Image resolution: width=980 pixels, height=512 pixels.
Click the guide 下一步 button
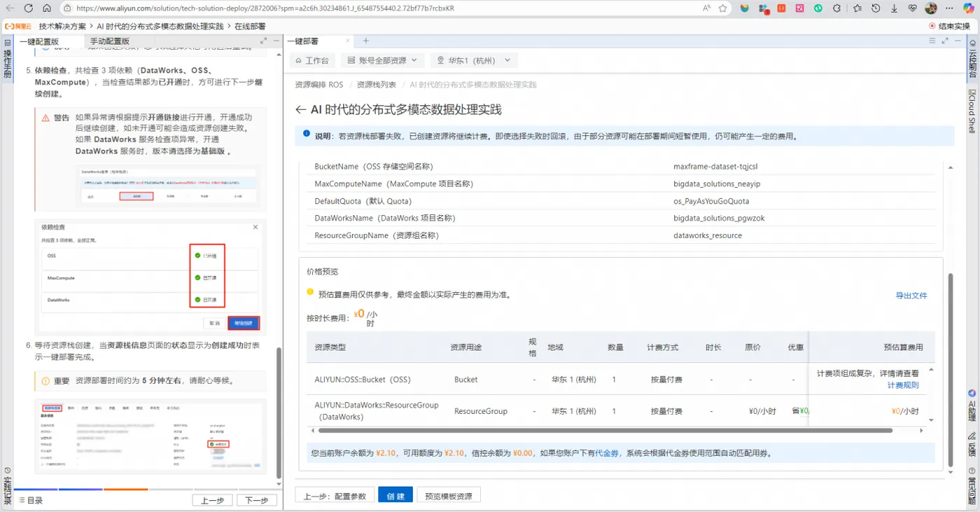click(257, 500)
